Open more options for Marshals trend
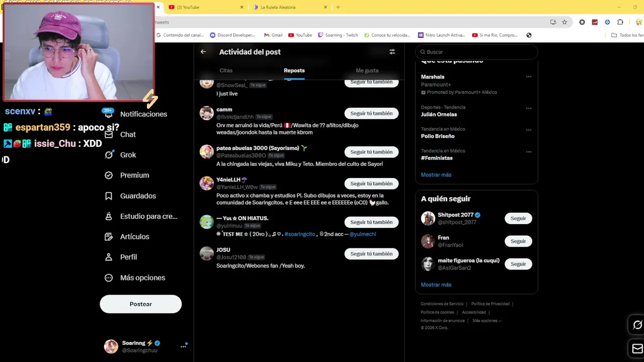Viewport: 644px width, 362px height. click(x=529, y=77)
